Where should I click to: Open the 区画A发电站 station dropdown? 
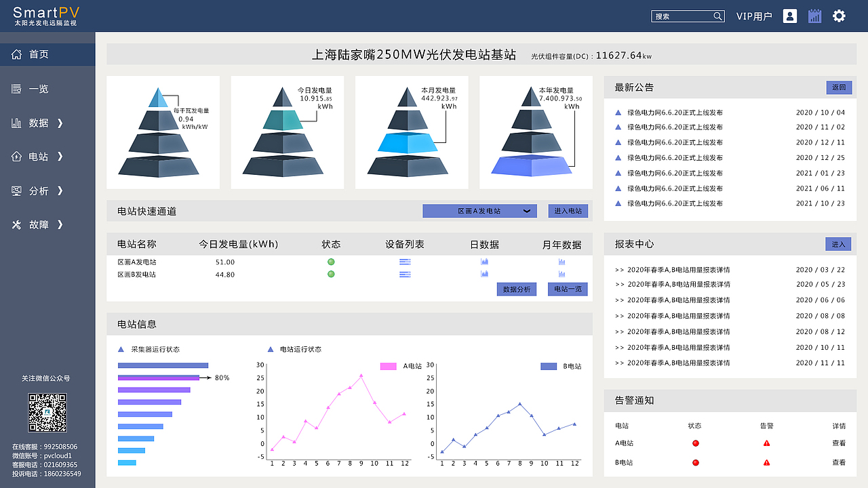pos(479,211)
